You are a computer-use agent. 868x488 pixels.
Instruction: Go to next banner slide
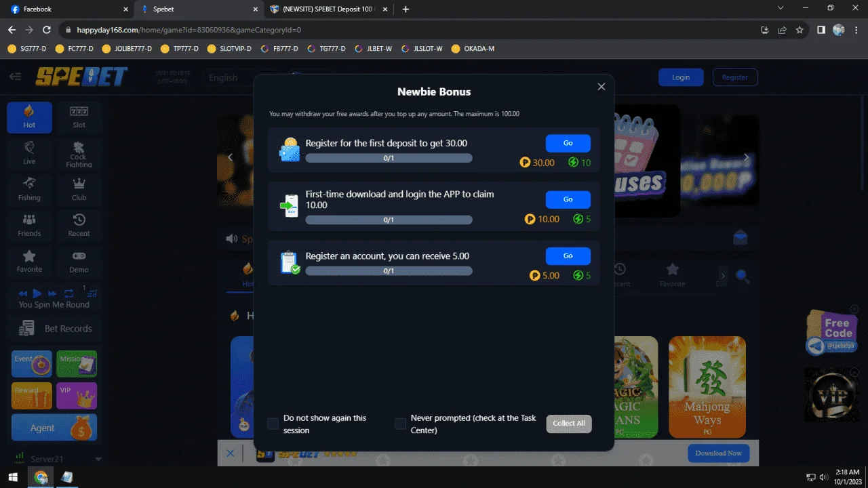tap(747, 157)
